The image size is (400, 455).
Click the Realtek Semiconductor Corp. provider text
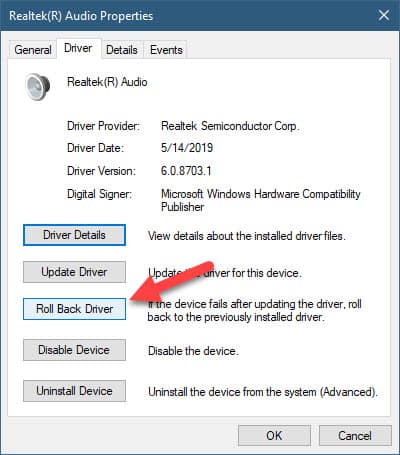[230, 126]
